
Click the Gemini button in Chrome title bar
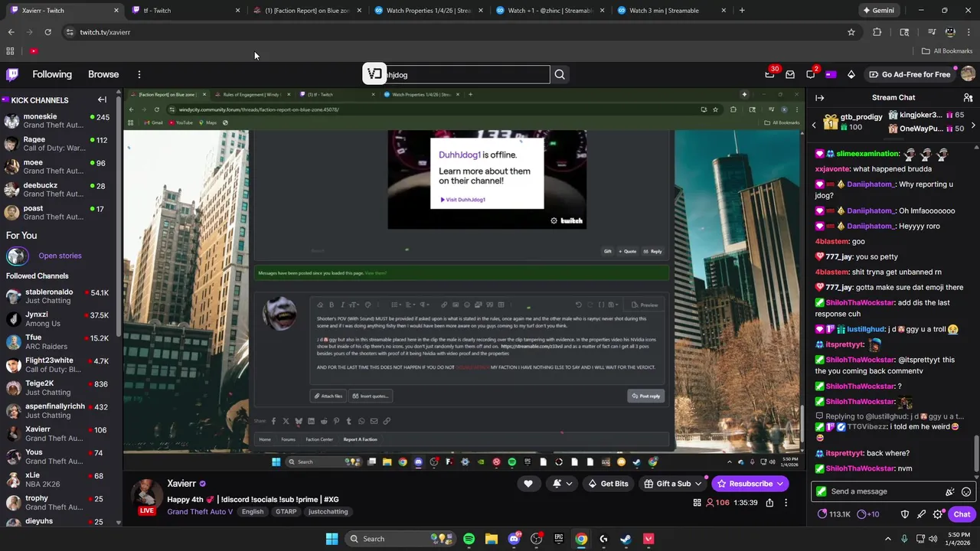pyautogui.click(x=878, y=11)
